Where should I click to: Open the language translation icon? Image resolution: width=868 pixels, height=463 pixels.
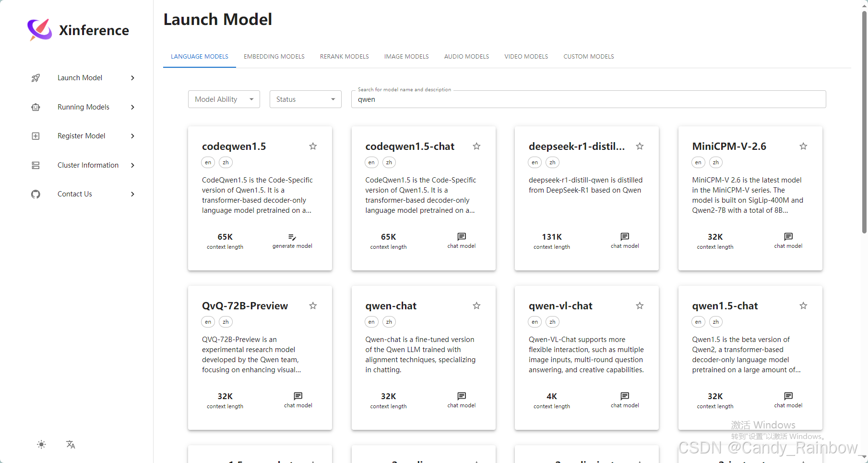71,444
